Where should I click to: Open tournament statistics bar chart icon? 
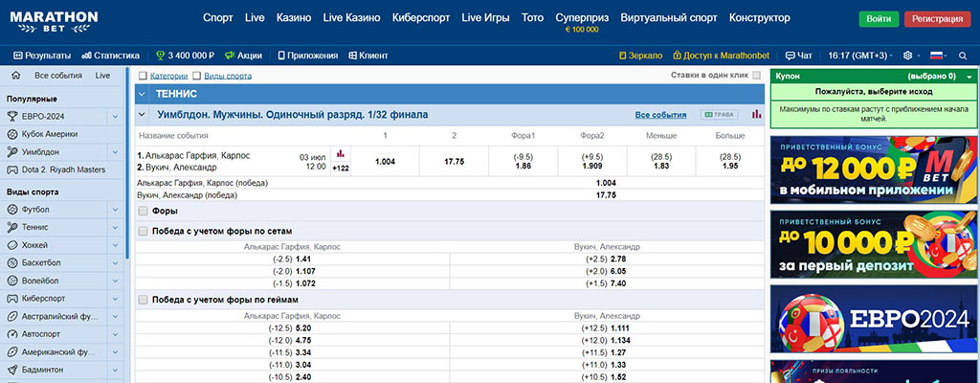pos(757,115)
